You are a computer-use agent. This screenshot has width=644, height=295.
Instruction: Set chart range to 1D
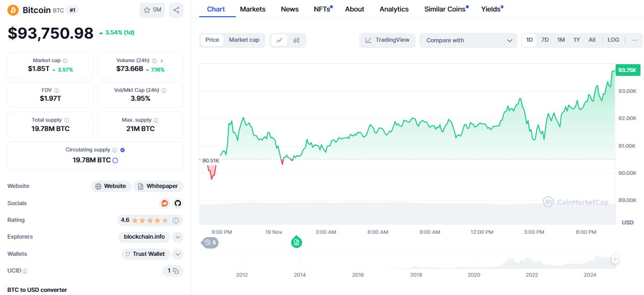[530, 40]
